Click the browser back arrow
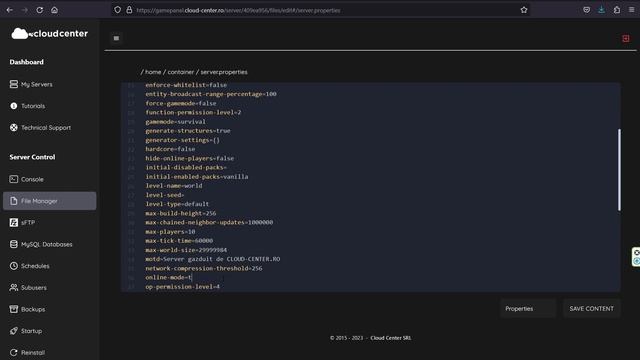This screenshot has height=360, width=640. (x=9, y=10)
